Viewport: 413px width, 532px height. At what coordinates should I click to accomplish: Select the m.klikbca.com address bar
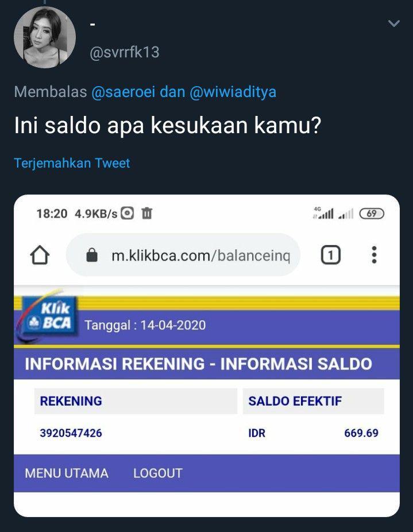(183, 255)
